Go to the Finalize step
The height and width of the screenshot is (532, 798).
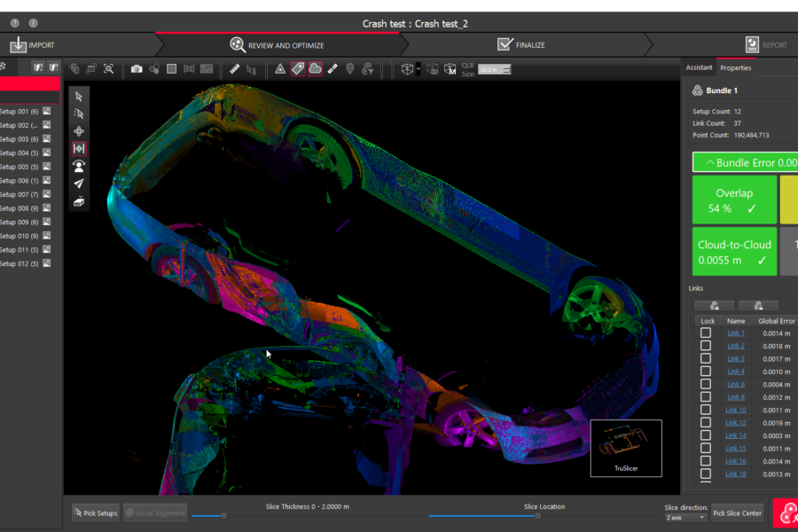coord(521,45)
